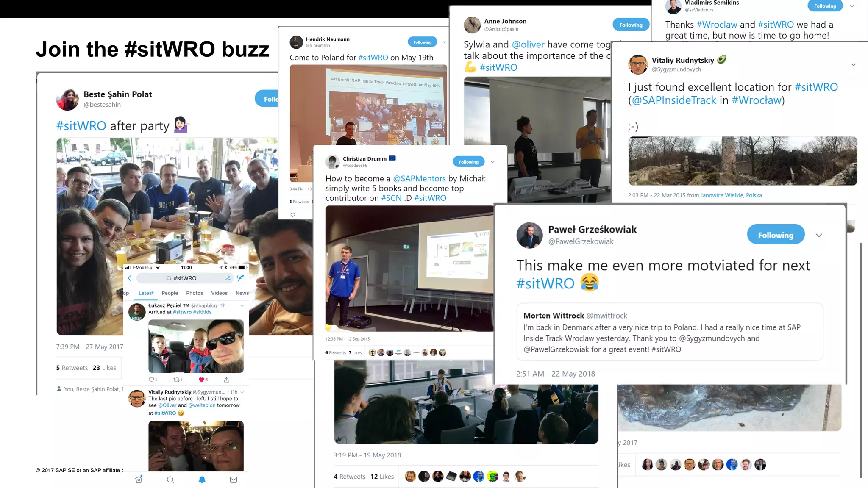Toggle Following on Paweł Grześkowiak's tweet
Image resolution: width=868 pixels, height=488 pixels.
(x=776, y=235)
